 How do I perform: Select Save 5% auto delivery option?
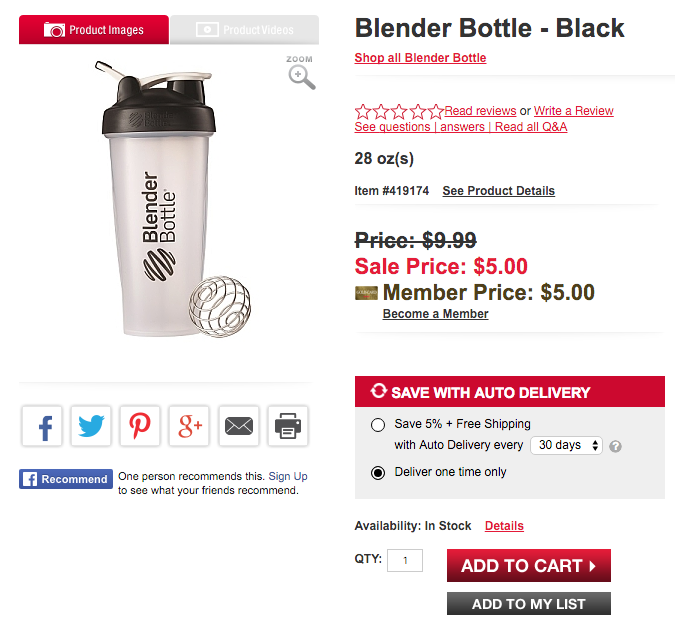click(x=378, y=425)
